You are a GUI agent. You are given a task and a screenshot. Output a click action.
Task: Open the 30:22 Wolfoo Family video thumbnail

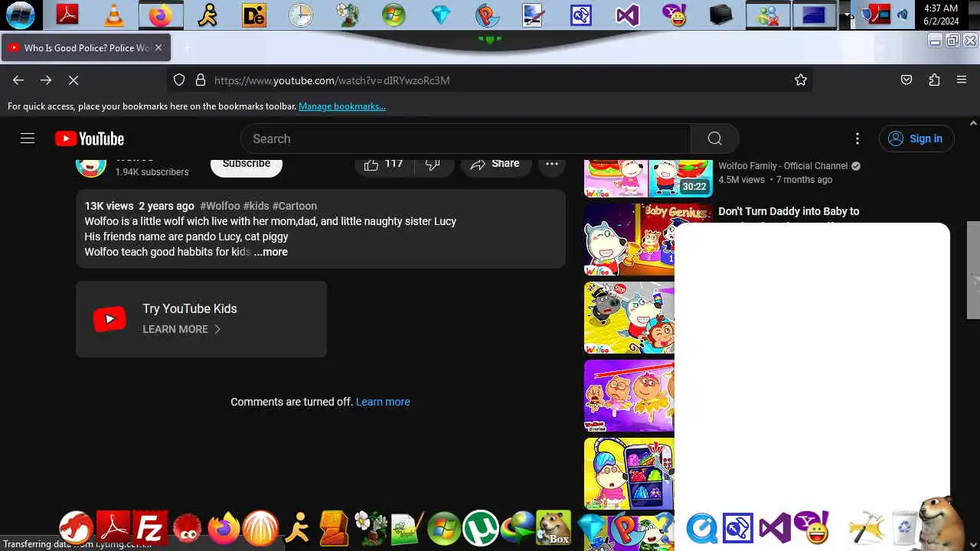[x=648, y=178]
